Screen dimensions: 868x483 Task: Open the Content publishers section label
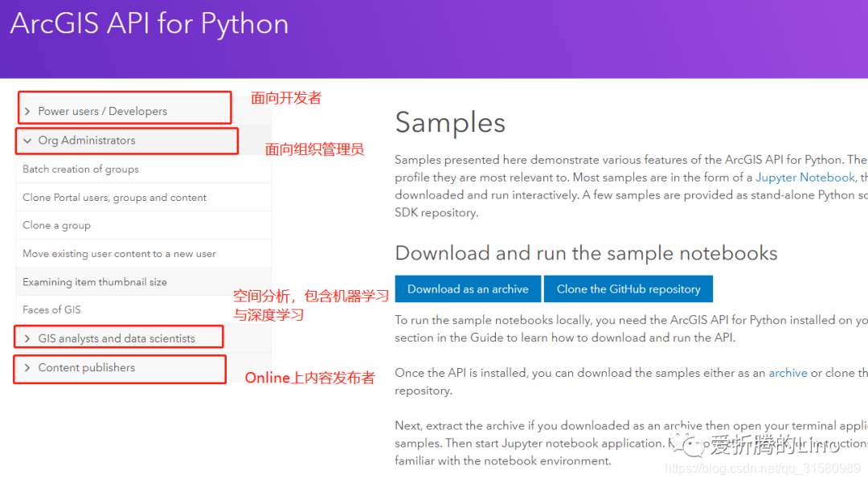point(87,368)
